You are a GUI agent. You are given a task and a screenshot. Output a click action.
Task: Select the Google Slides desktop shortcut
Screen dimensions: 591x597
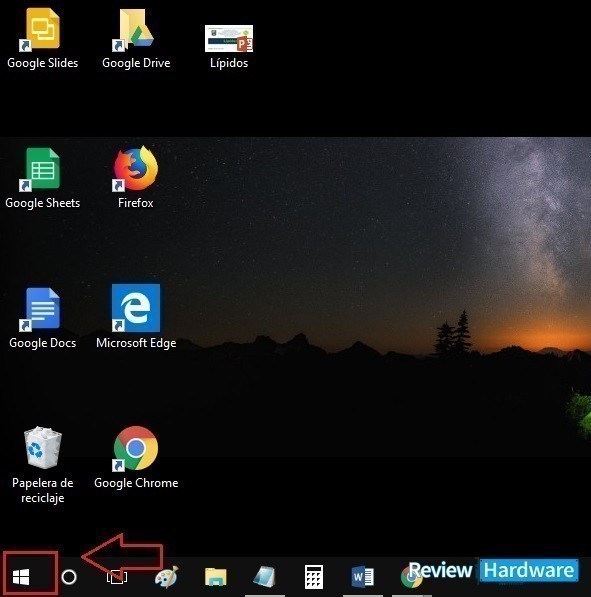(42, 38)
